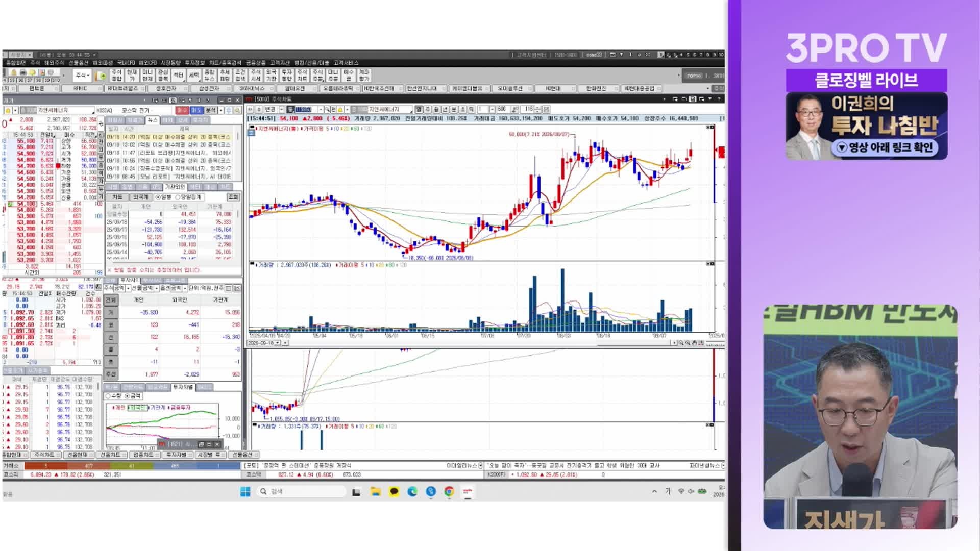Toggle the 개인 series in the investor chart legend
Image resolution: width=980 pixels, height=551 pixels.
pyautogui.click(x=119, y=407)
